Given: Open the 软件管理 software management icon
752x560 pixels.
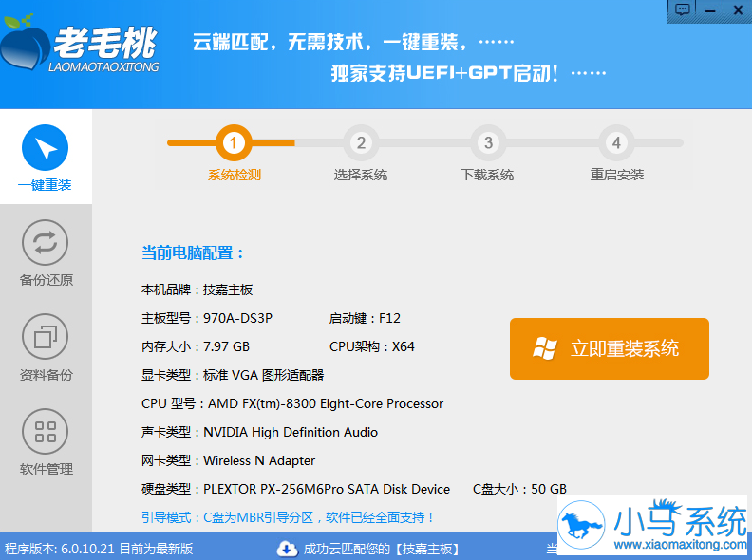Looking at the screenshot, I should [x=45, y=432].
